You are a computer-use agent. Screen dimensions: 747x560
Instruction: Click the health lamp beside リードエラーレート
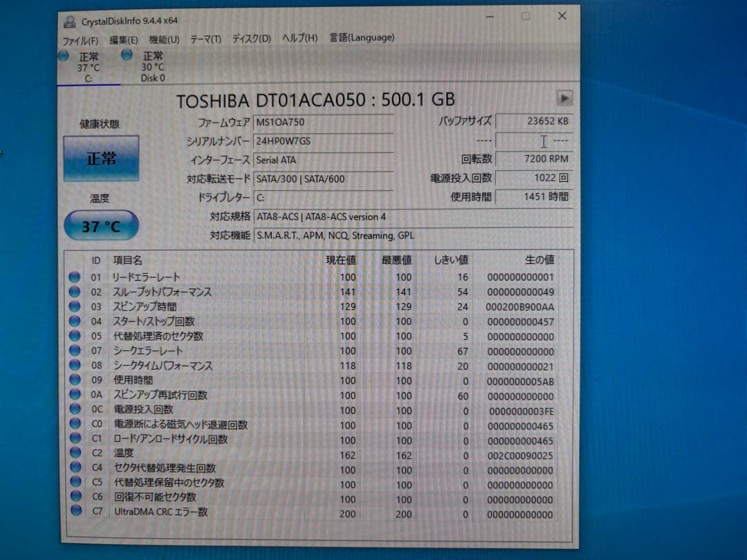tap(75, 277)
